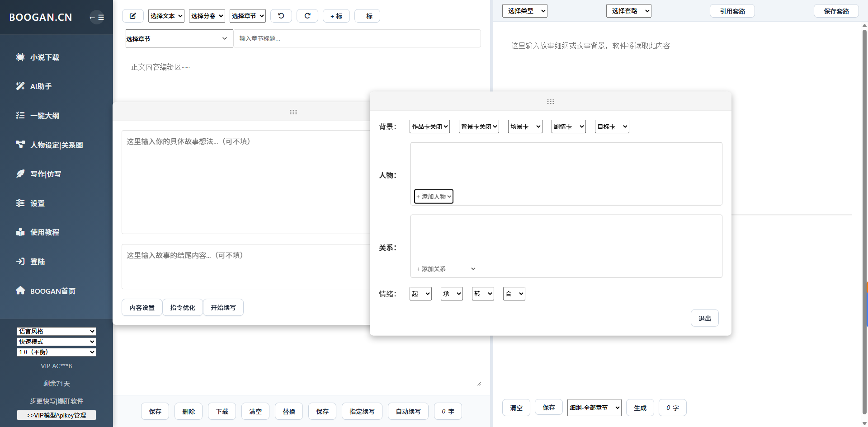The image size is (868, 427).
Task: Click the + 标 button
Action: [x=336, y=16]
